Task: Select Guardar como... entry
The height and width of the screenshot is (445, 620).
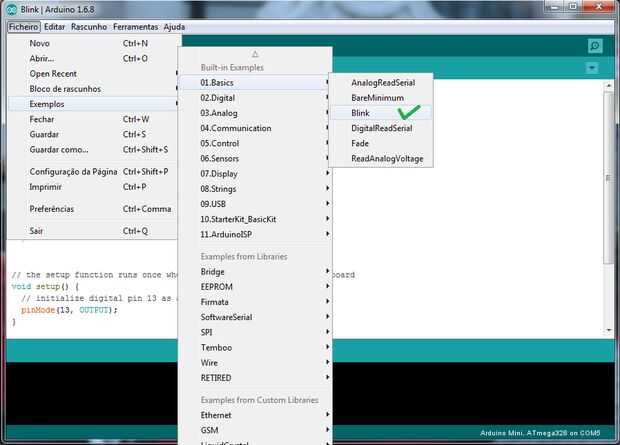Action: tap(94, 150)
